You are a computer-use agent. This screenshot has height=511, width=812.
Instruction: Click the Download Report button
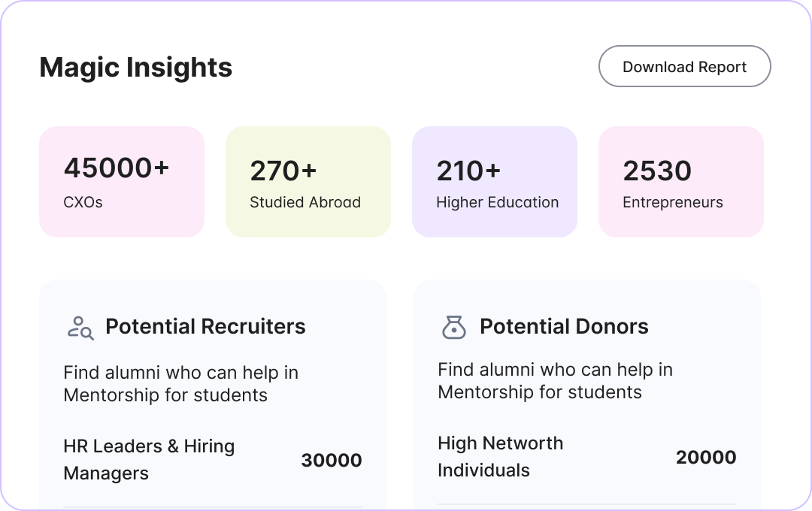tap(684, 66)
